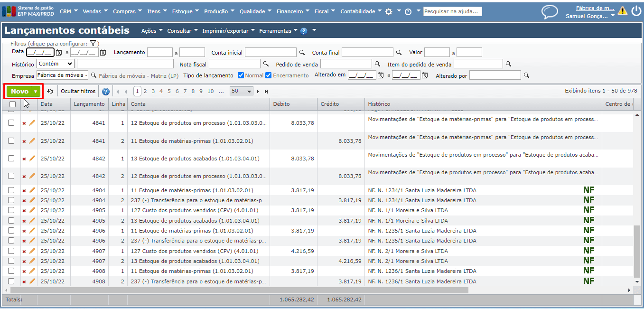
Task: Expand the Novo button dropdown arrow
Action: 36,92
